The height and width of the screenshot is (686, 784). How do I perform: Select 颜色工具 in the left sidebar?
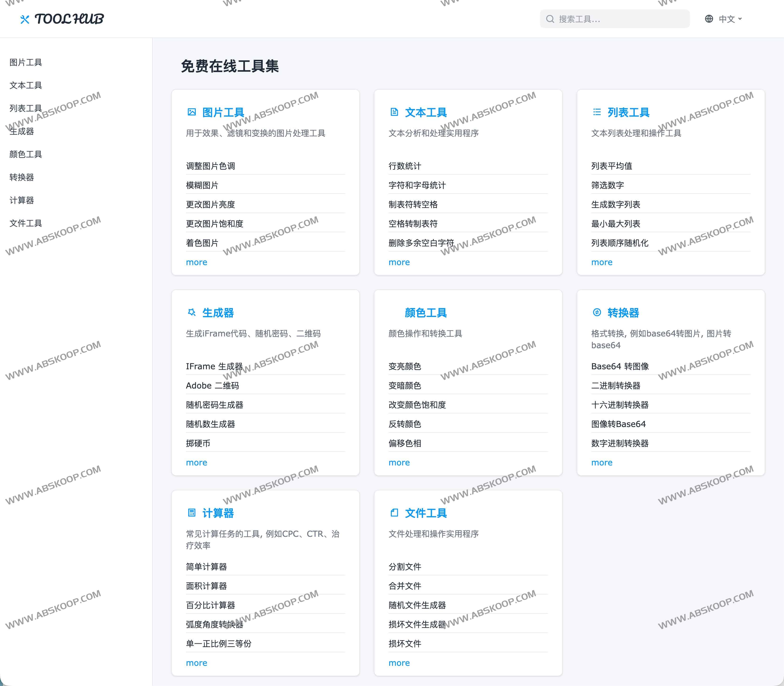tap(26, 154)
